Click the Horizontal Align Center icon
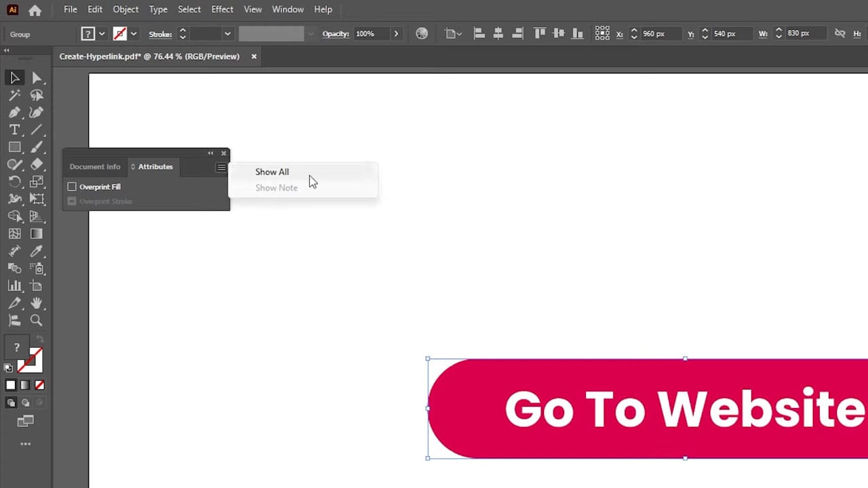The width and height of the screenshot is (868, 488). (498, 33)
